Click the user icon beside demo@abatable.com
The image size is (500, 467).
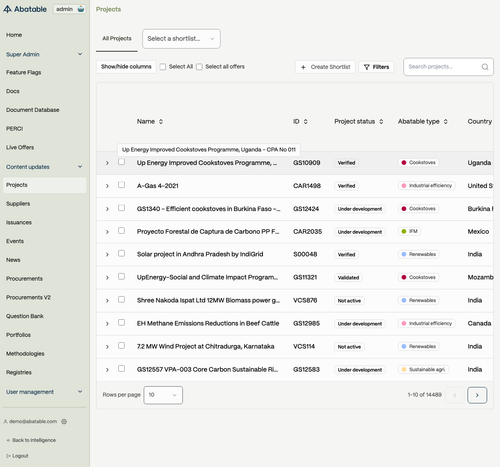tap(5, 422)
